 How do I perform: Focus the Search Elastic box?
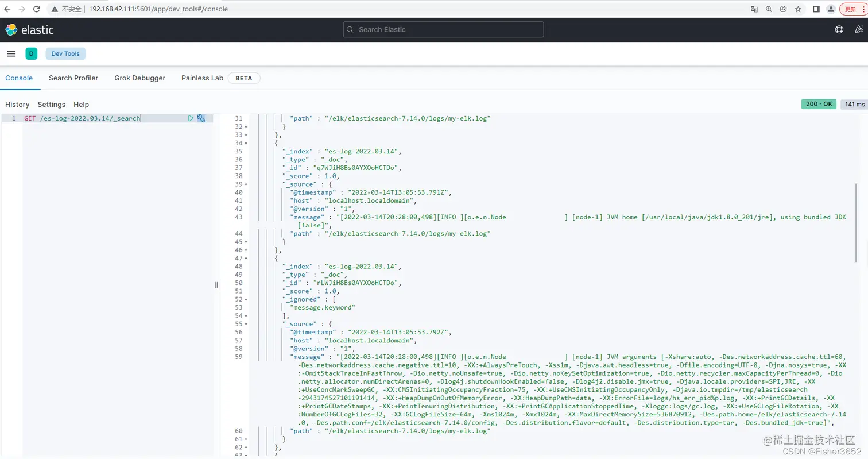[x=443, y=30]
